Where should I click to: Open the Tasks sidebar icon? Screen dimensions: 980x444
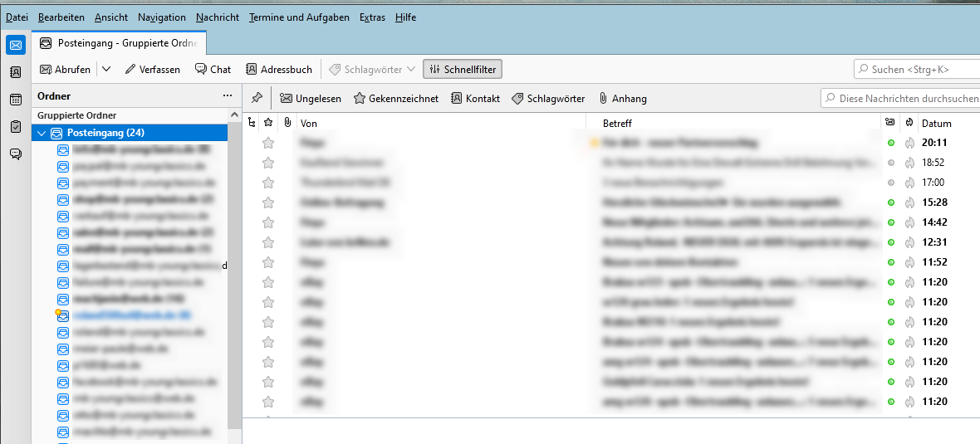click(16, 127)
